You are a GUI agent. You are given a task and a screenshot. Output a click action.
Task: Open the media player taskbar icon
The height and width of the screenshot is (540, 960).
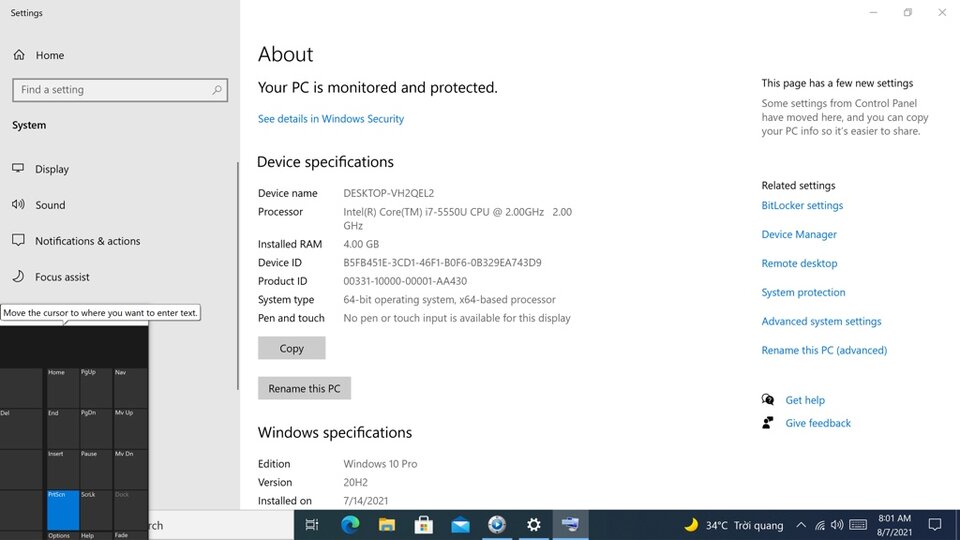point(497,525)
